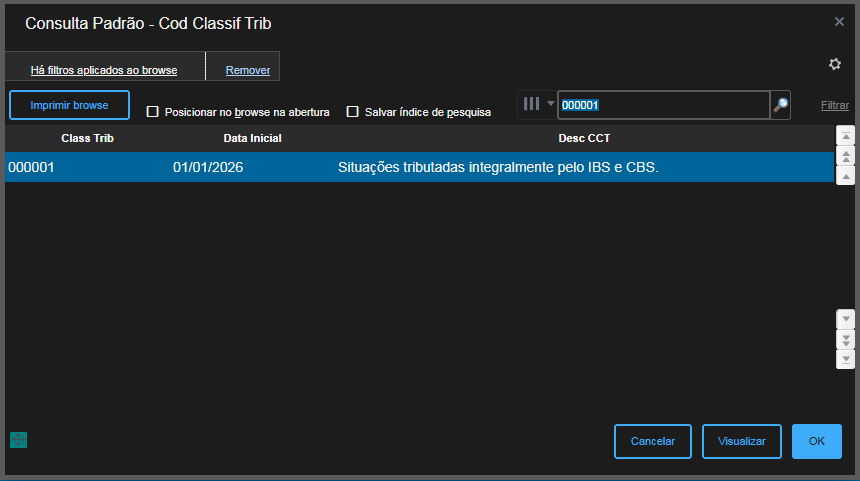Click the page-up double arrow button

coord(845,156)
